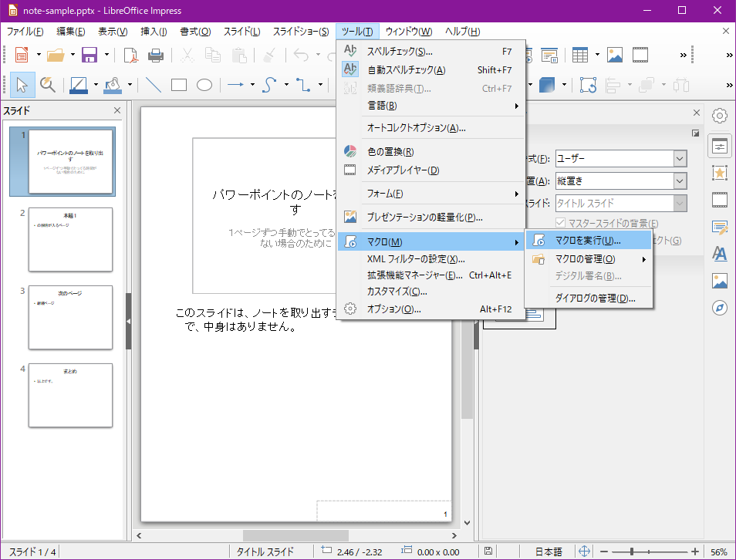This screenshot has width=736, height=560.
Task: Open the Animation sidebar panel
Action: (720, 171)
